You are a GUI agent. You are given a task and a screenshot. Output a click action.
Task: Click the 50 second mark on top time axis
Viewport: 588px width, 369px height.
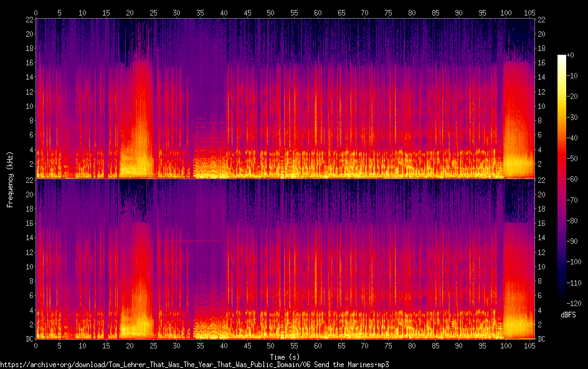[x=271, y=12]
